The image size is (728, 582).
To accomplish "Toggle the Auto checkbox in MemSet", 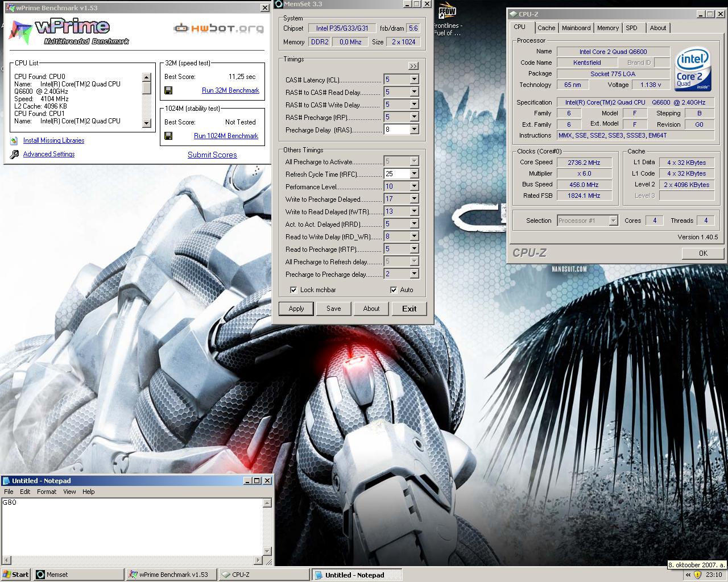I will click(394, 290).
